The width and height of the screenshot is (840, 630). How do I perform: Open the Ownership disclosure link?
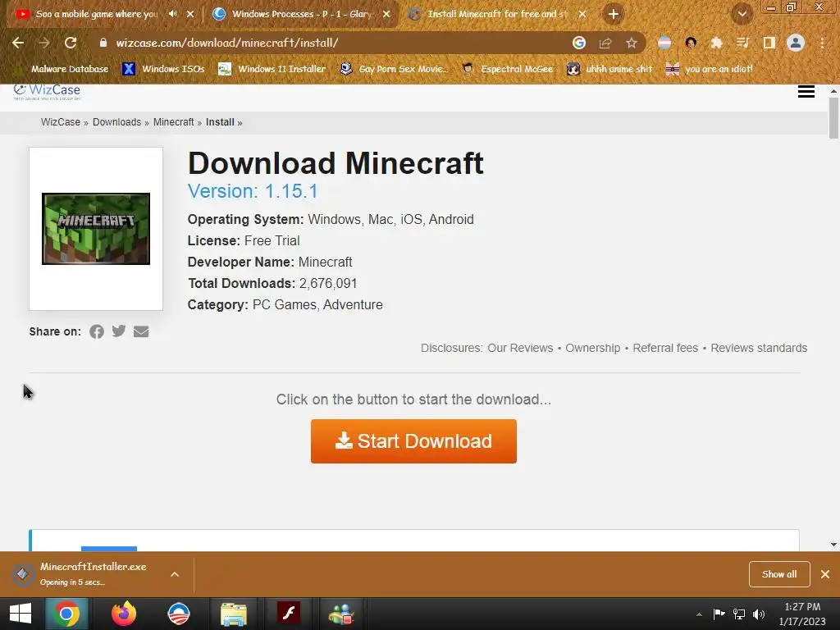(x=593, y=348)
